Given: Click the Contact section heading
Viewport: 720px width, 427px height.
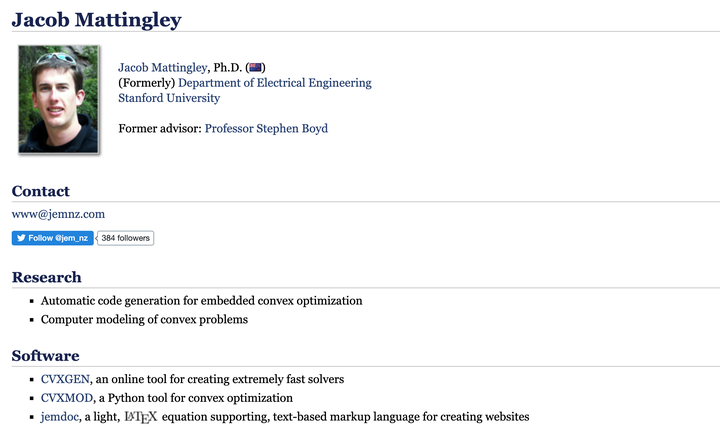Looking at the screenshot, I should click(41, 191).
